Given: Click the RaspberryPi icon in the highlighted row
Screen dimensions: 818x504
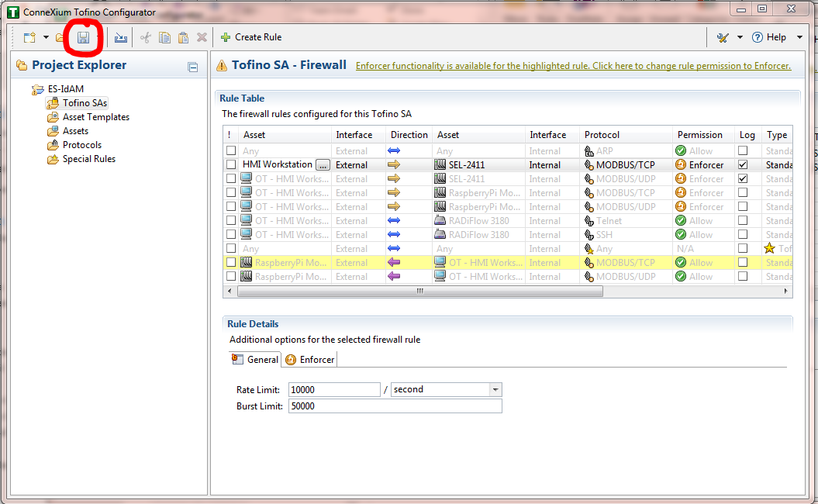Looking at the screenshot, I should pos(247,262).
